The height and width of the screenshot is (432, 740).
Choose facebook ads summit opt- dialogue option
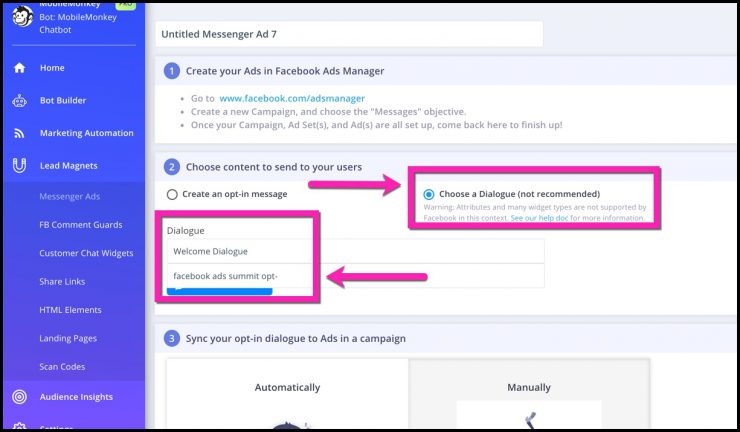pos(356,276)
